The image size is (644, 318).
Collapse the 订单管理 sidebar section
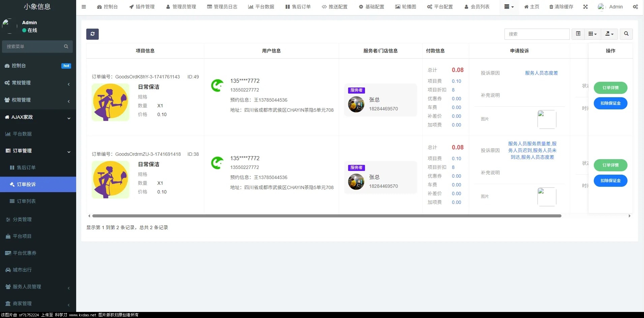point(38,151)
